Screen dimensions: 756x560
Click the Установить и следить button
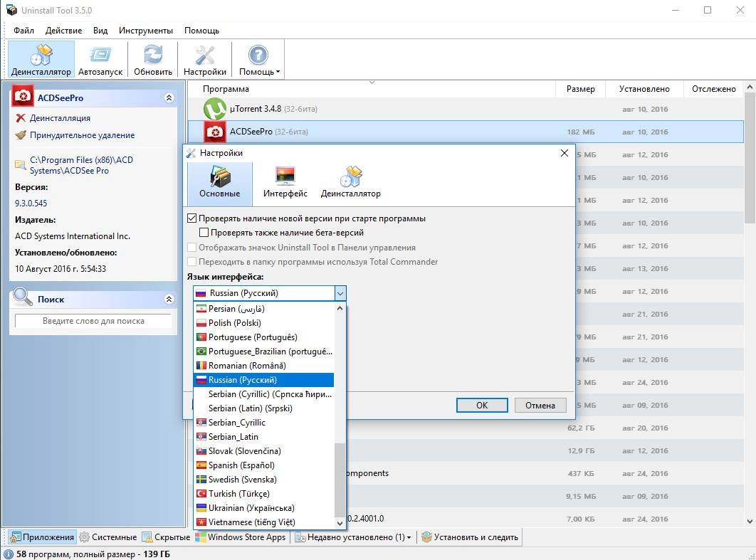click(x=470, y=537)
